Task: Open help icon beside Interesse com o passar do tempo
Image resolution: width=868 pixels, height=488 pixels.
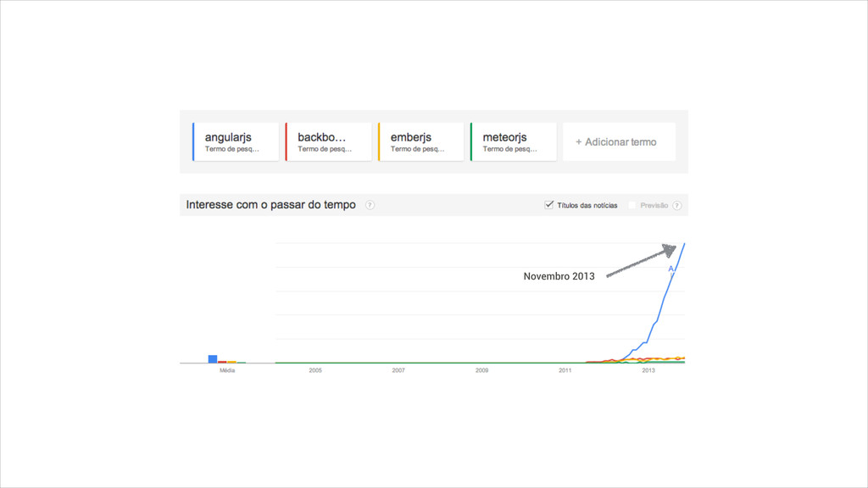Action: tap(370, 205)
